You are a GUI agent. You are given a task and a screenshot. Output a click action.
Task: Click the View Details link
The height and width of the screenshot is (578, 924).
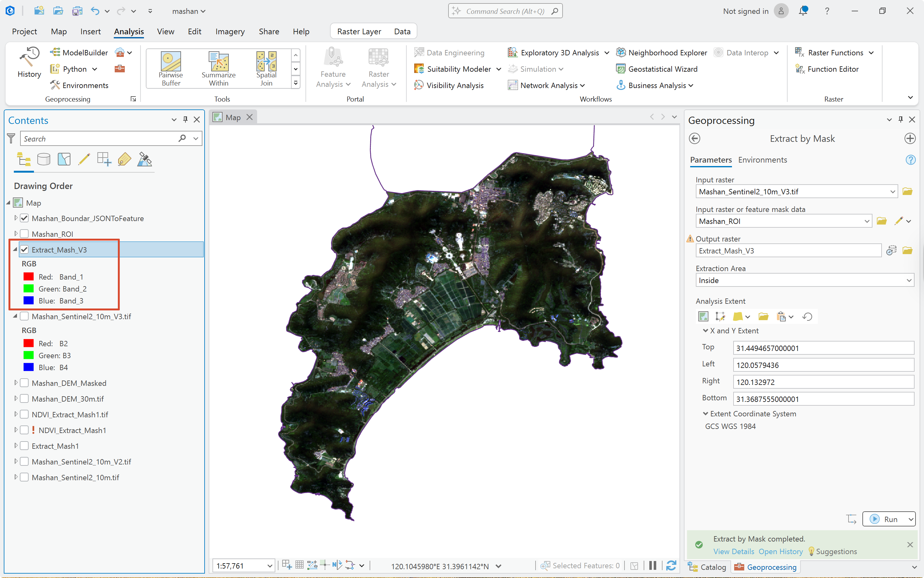pos(734,551)
